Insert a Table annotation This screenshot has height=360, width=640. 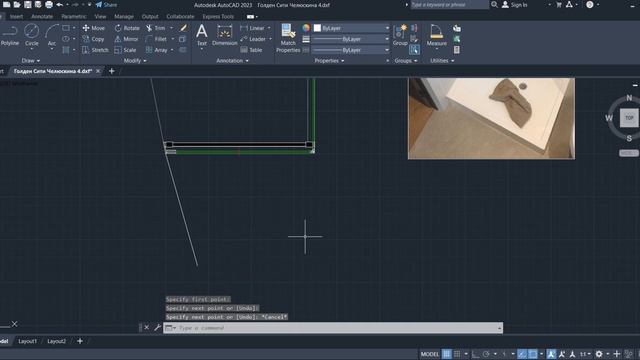251,50
